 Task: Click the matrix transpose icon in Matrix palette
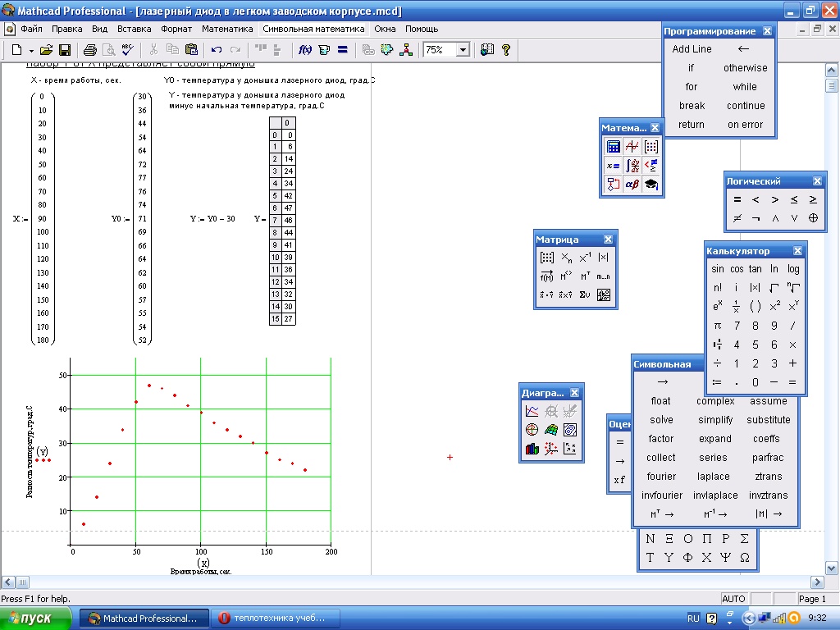(x=585, y=276)
